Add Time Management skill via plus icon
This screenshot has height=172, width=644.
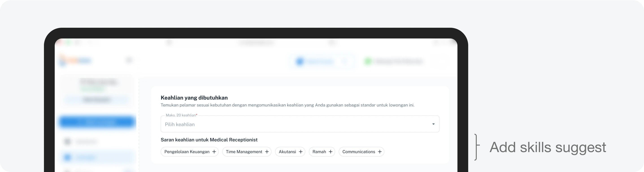tap(267, 152)
